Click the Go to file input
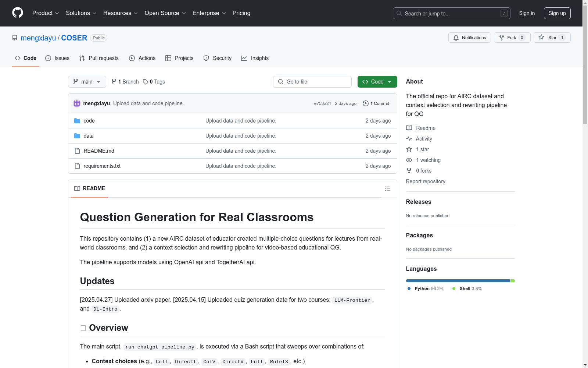Viewport: 588px width, 368px height. 312,82
